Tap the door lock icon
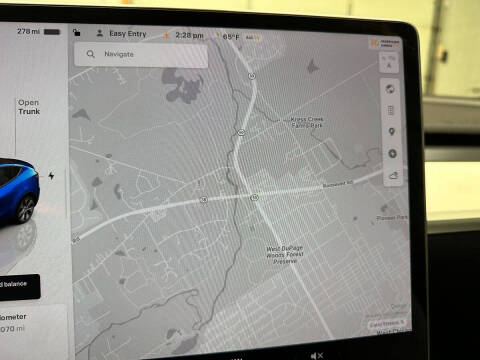480x360 pixels. pos(77,32)
